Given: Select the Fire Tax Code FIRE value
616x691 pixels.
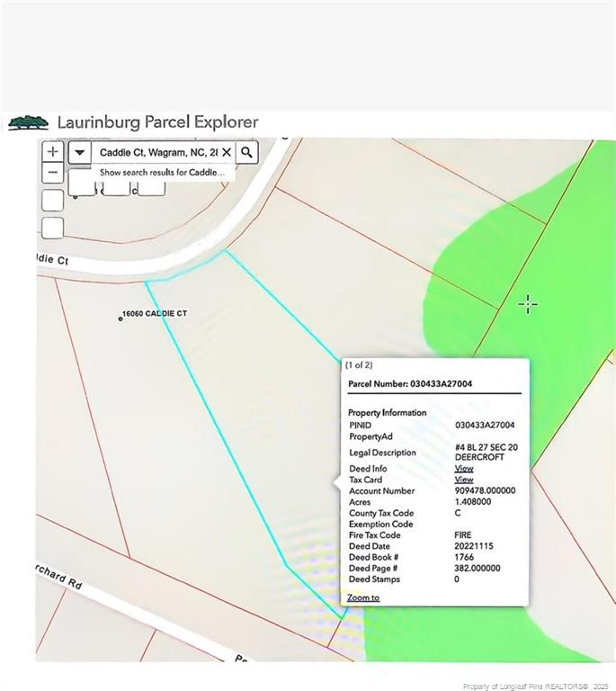Looking at the screenshot, I should (x=463, y=535).
